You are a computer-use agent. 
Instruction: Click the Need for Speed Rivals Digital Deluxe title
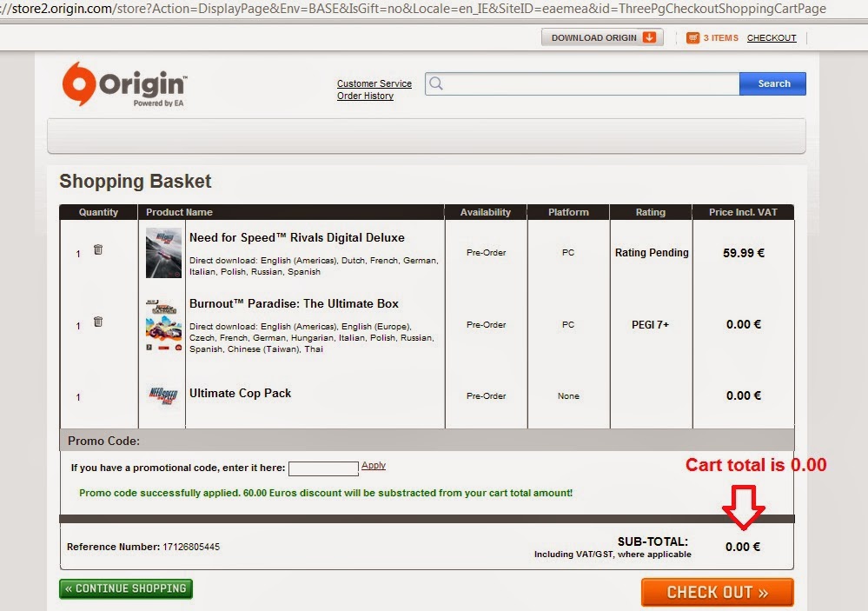296,237
